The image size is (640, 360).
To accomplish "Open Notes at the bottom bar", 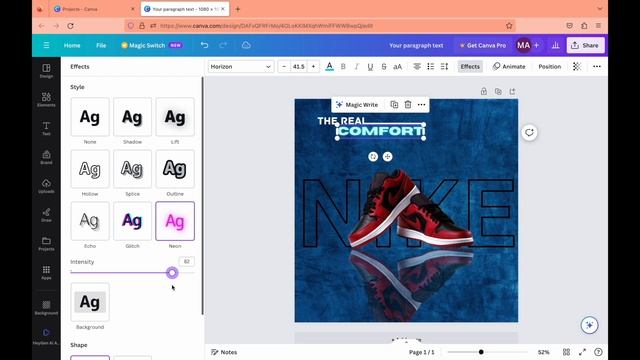I will point(224,352).
